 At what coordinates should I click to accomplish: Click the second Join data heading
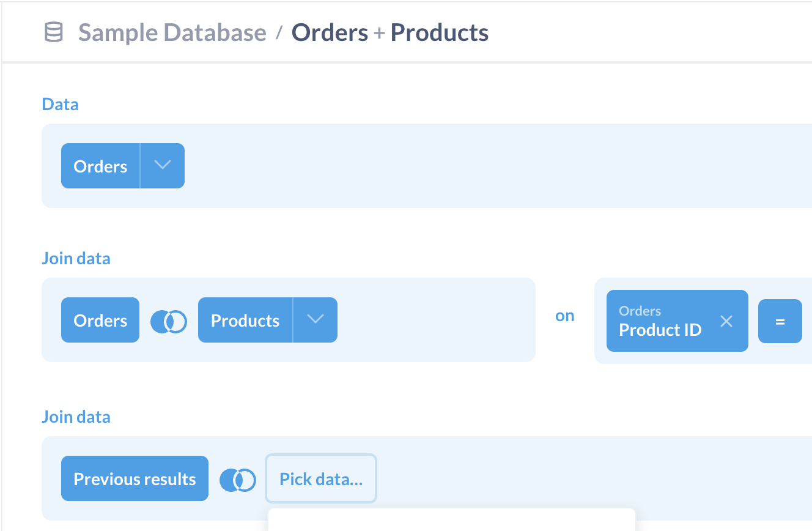76,417
